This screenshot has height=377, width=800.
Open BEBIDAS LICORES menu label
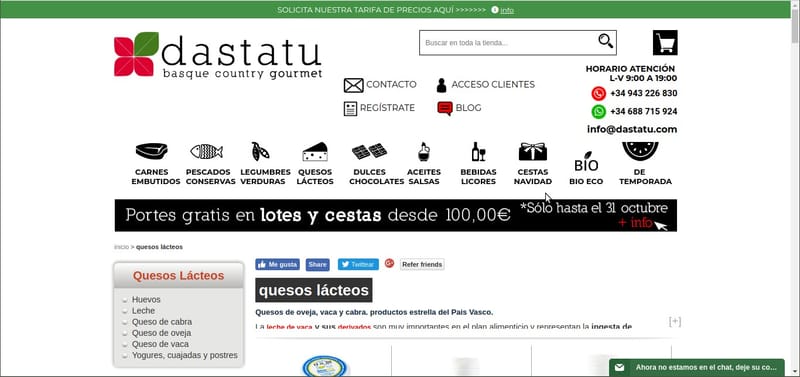[478, 177]
